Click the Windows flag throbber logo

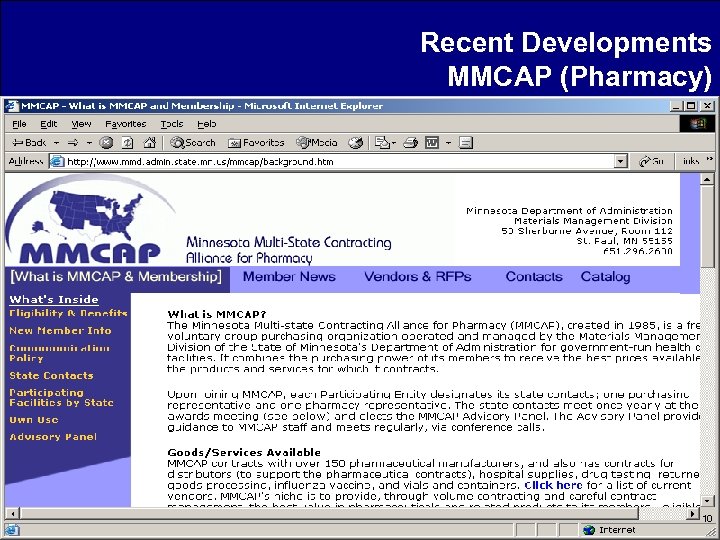(x=697, y=124)
